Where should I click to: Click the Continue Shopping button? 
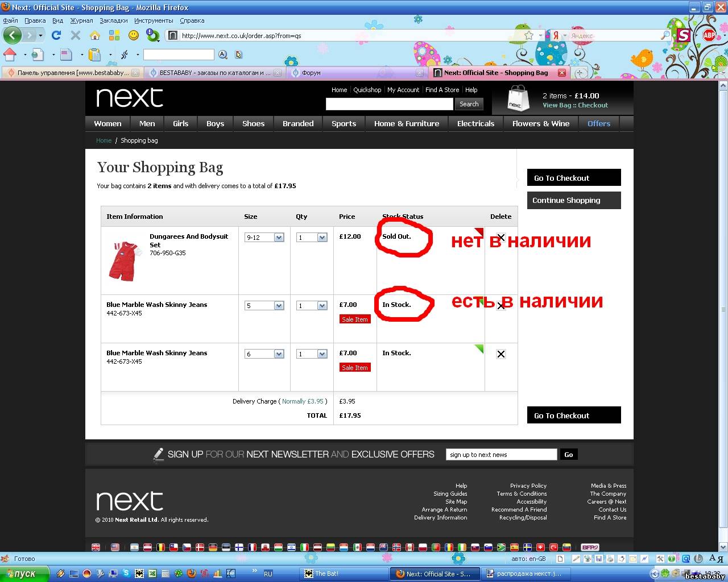pos(574,200)
